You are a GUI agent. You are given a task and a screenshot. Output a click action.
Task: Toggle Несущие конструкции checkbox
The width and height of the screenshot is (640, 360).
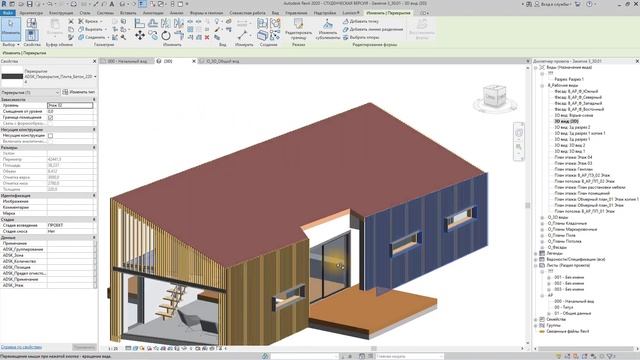51,136
